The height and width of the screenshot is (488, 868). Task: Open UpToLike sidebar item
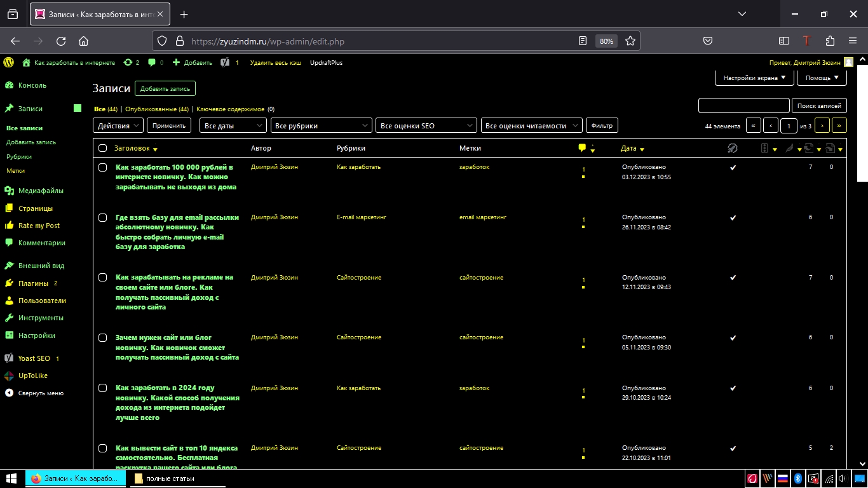33,376
